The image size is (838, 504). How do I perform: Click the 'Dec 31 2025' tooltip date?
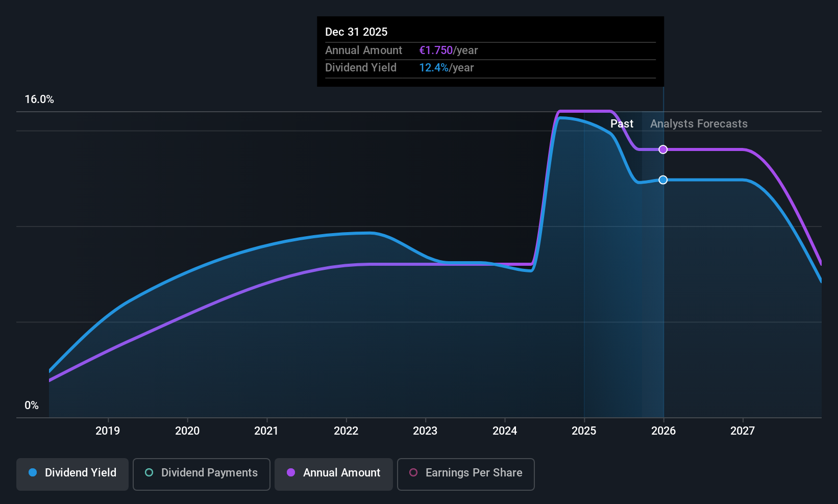coord(356,32)
